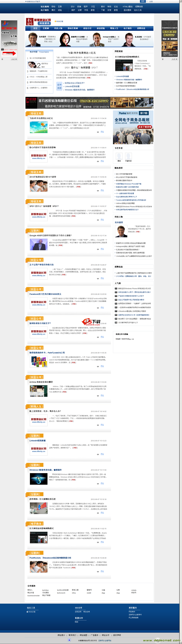
Task: Click the footer RSS订阅 icon
Action: (x=28, y=612)
